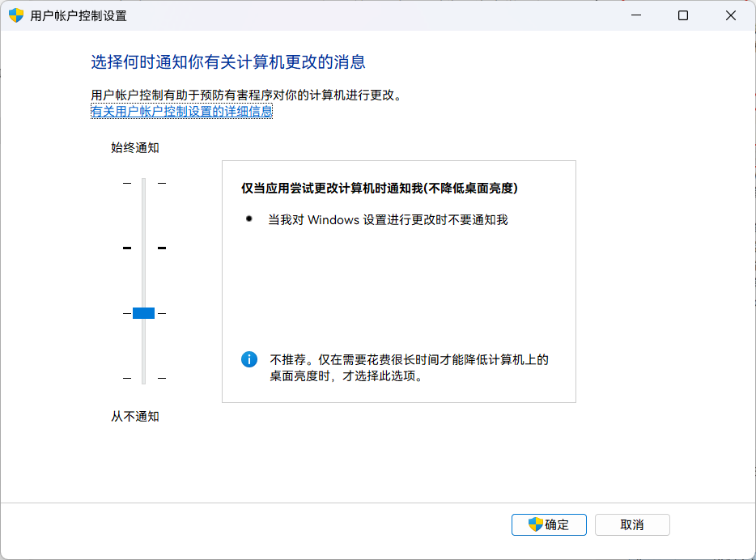
Task: Maximize the 用户帐户控制设置 window
Action: point(683,15)
